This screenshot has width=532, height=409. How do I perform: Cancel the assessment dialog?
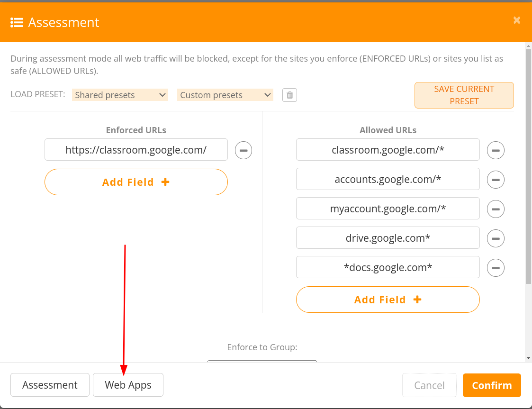(x=429, y=385)
